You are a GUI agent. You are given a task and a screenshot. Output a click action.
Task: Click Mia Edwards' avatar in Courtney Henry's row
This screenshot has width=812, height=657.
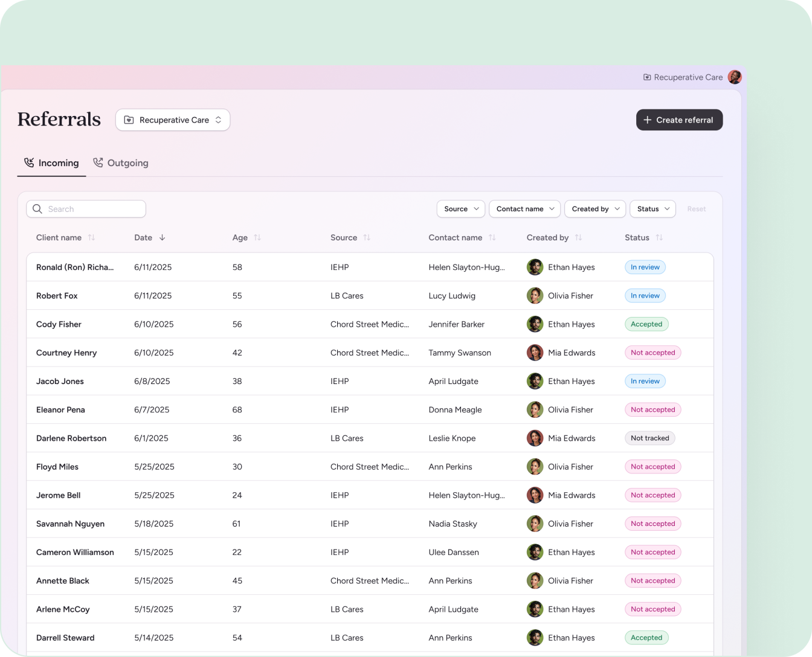tap(535, 352)
